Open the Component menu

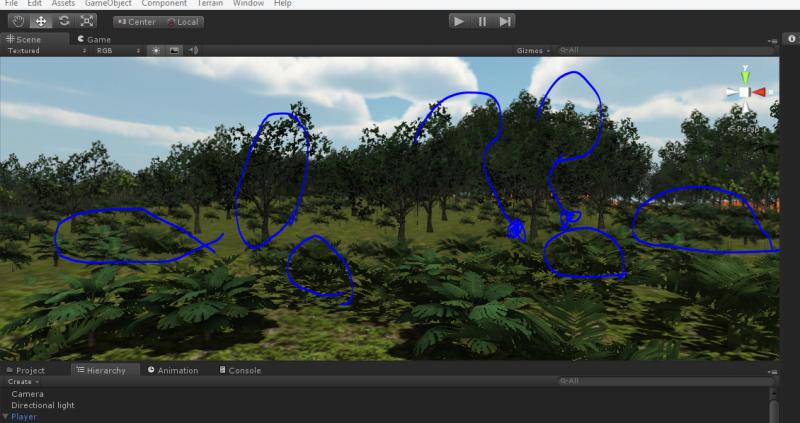pyautogui.click(x=164, y=3)
